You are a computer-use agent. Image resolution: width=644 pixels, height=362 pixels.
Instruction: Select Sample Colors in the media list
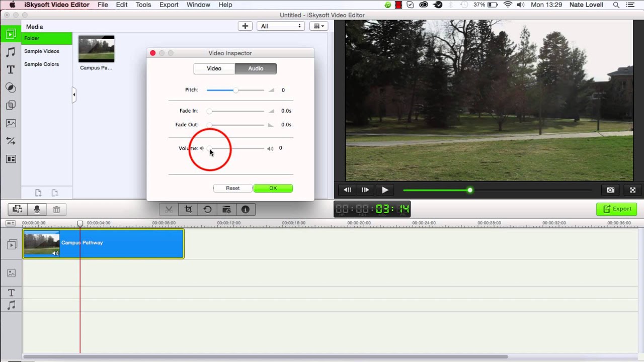pyautogui.click(x=47, y=64)
